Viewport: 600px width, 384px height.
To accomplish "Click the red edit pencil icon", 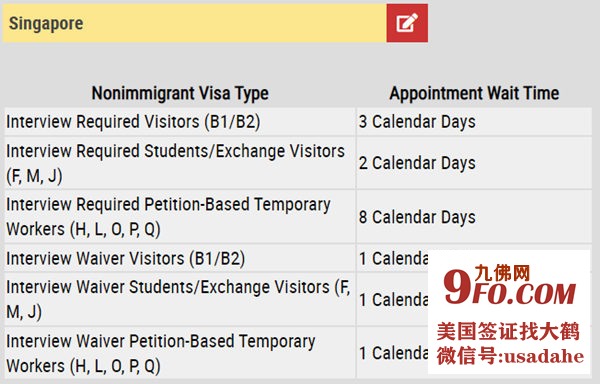I will click(407, 23).
